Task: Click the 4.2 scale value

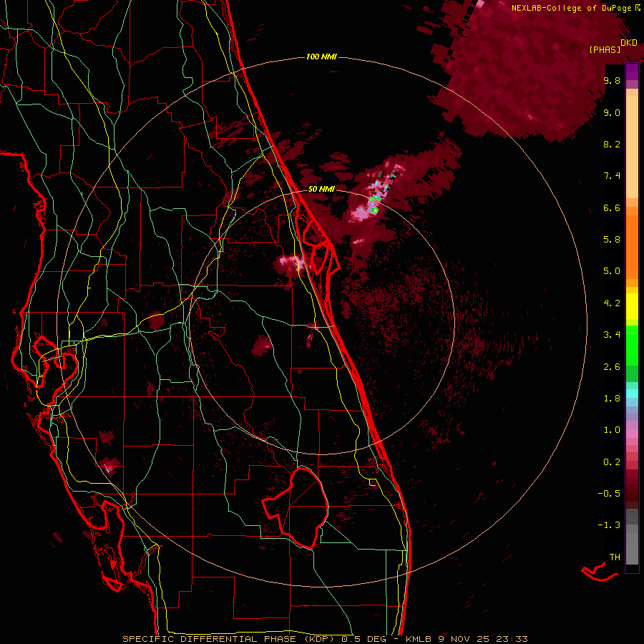Action: pyautogui.click(x=612, y=303)
